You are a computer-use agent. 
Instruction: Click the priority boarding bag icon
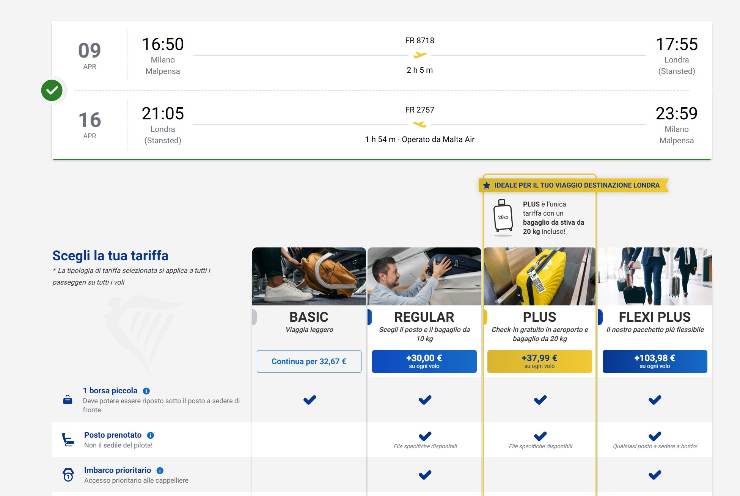coord(67,474)
